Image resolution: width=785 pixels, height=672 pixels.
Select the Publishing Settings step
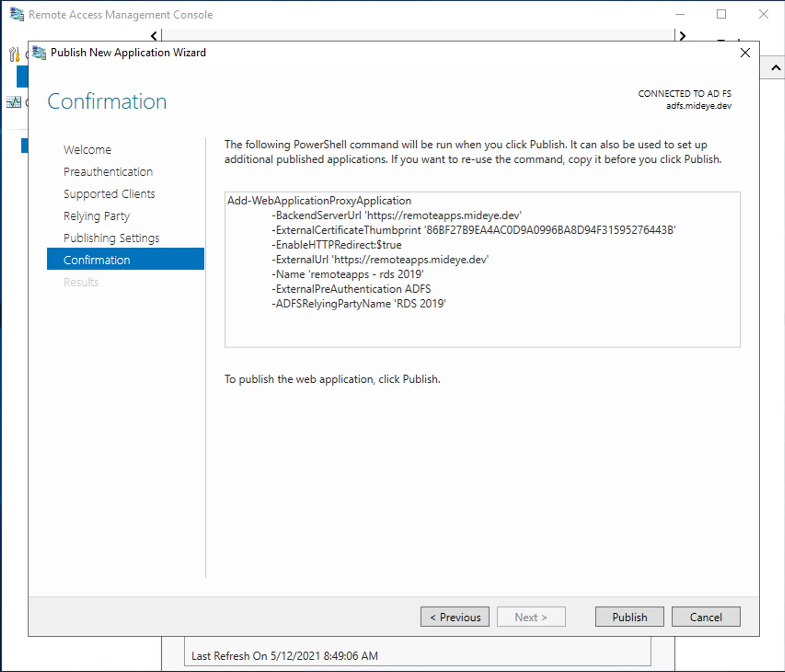pos(111,238)
